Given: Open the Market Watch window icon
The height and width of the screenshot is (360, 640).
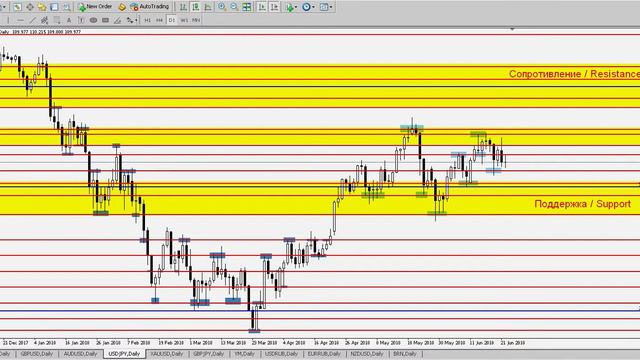Looking at the screenshot, I should (x=18, y=7).
